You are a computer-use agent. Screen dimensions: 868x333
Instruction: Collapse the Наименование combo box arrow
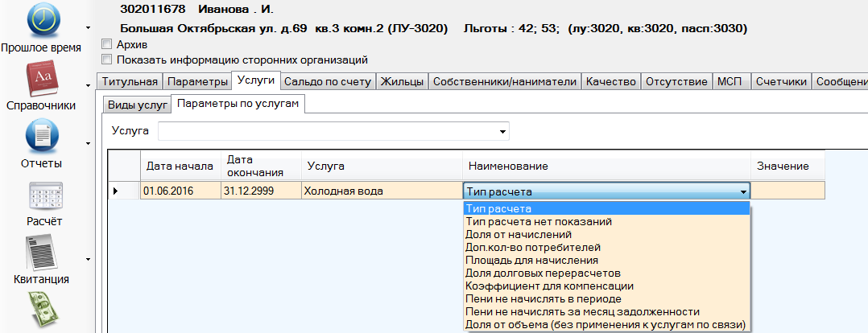[742, 191]
